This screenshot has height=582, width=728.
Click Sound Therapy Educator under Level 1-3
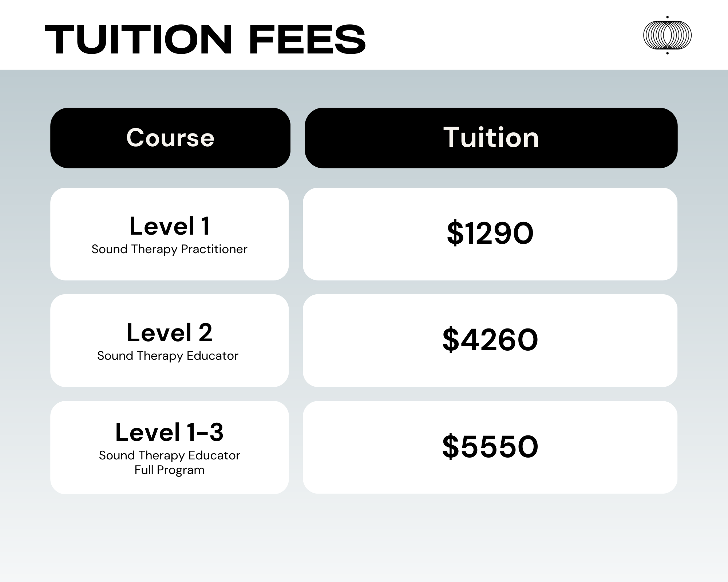point(170,455)
